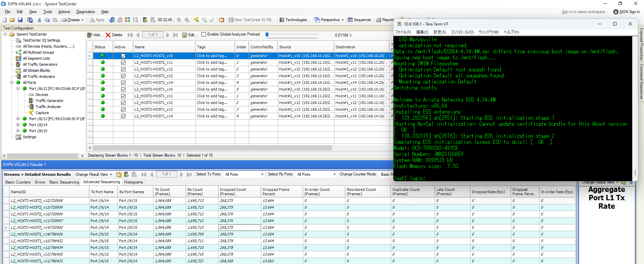644x264 pixels.
Task: Toggle Active checkbox for L2_HOST2-HOST1_v14
Action: point(123,116)
